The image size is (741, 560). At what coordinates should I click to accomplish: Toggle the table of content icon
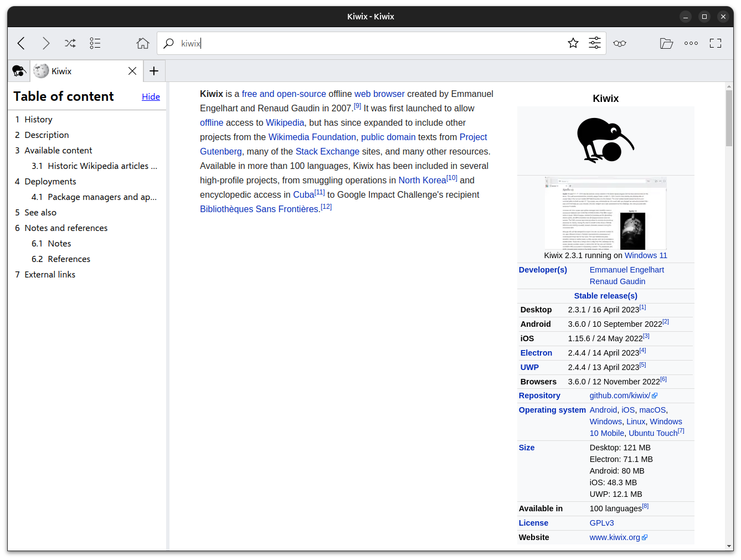[95, 43]
